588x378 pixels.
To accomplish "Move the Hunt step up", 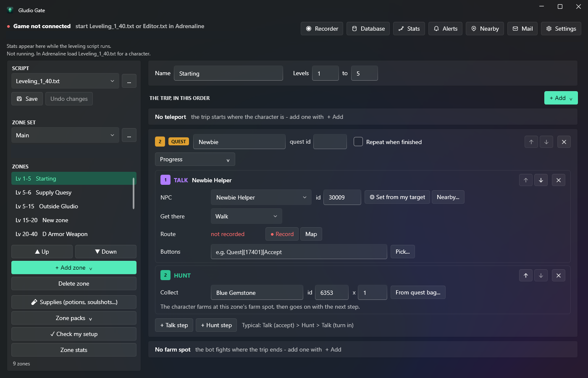I will point(526,276).
